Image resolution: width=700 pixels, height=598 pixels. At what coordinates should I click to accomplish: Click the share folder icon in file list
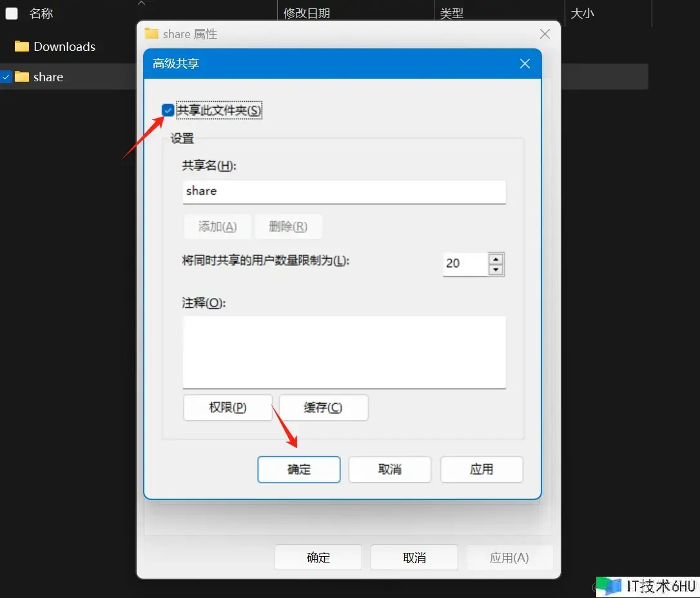point(22,77)
